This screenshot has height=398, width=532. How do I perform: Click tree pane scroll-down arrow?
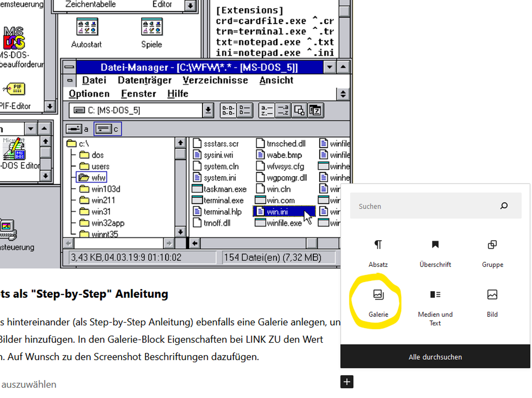click(180, 232)
